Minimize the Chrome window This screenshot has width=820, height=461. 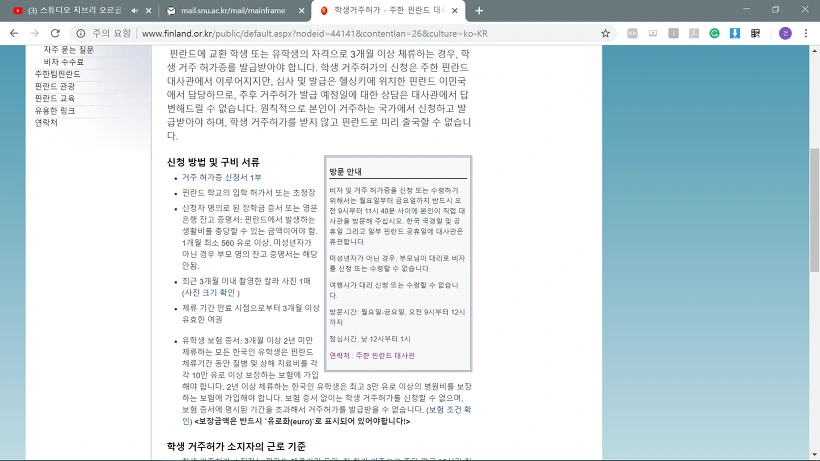point(746,9)
